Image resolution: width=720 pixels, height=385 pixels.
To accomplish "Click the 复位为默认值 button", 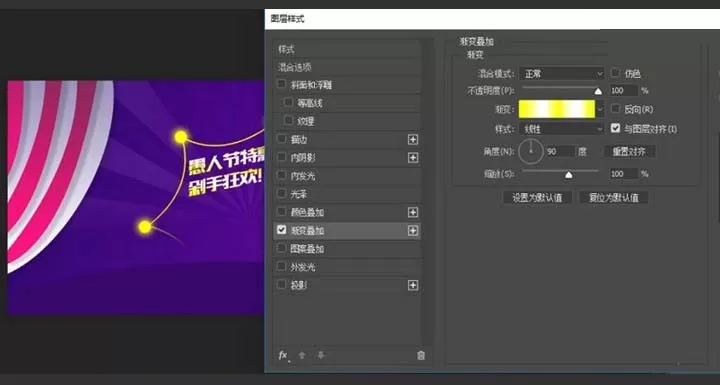I will 614,198.
